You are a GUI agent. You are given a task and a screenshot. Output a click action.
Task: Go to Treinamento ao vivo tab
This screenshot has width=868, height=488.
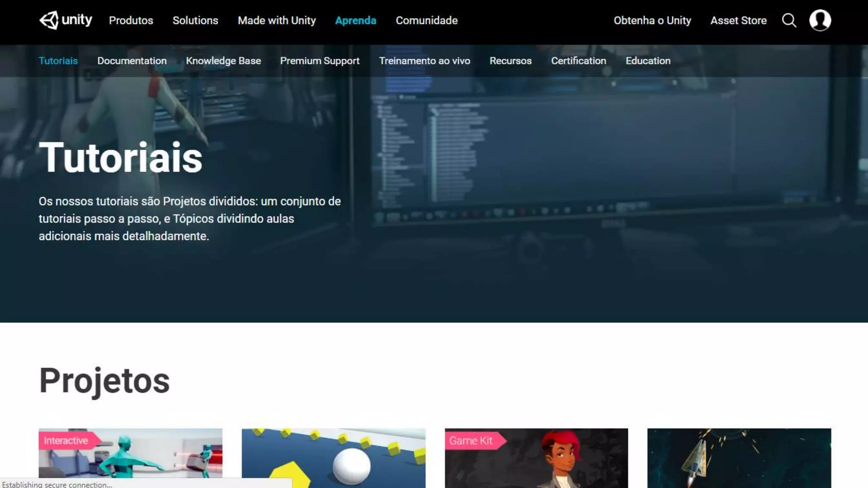point(424,61)
